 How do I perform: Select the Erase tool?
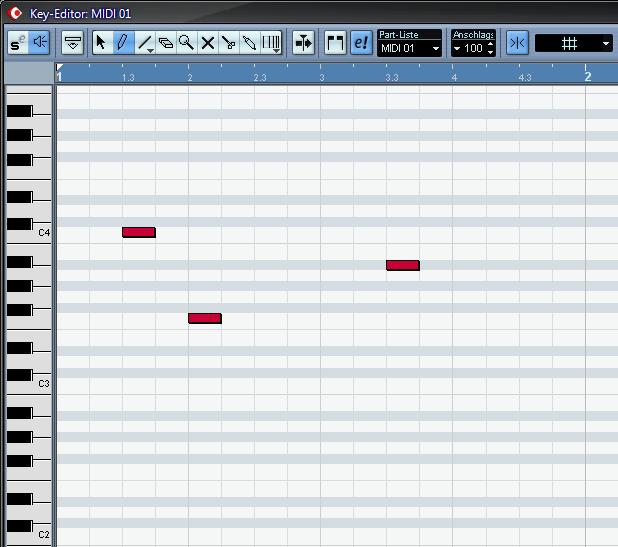[165, 43]
